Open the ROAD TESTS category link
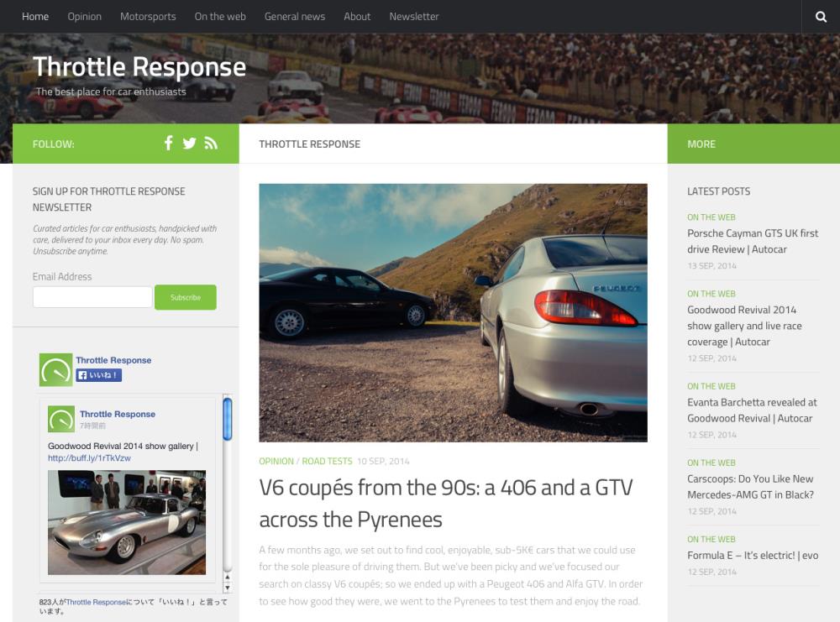 (328, 461)
